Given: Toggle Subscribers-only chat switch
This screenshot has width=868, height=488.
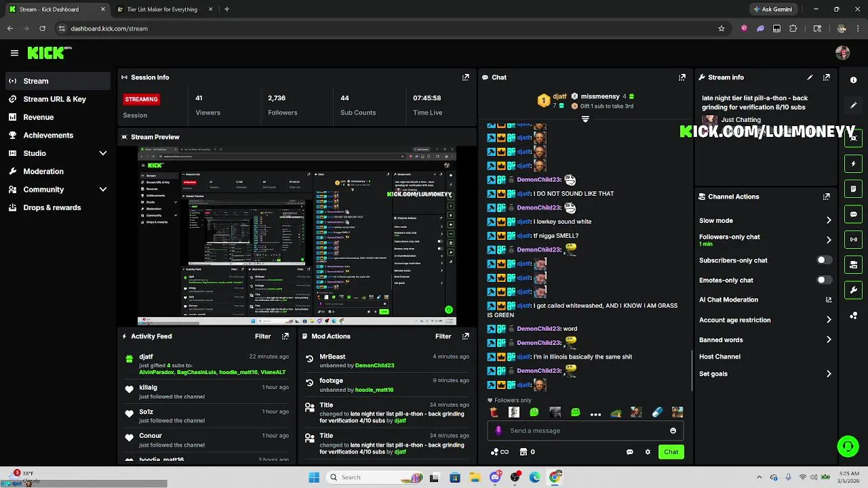Looking at the screenshot, I should (824, 260).
